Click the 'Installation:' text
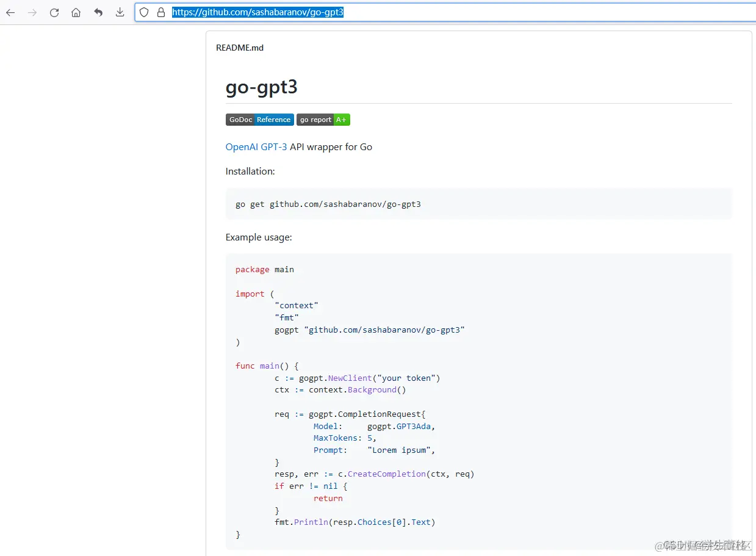This screenshot has height=556, width=756. [x=250, y=171]
